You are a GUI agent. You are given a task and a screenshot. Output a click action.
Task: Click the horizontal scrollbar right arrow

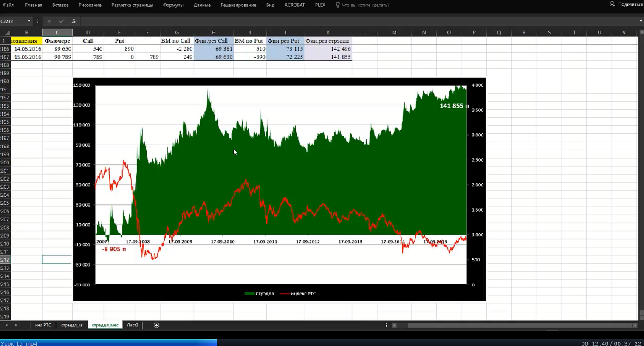click(635, 325)
